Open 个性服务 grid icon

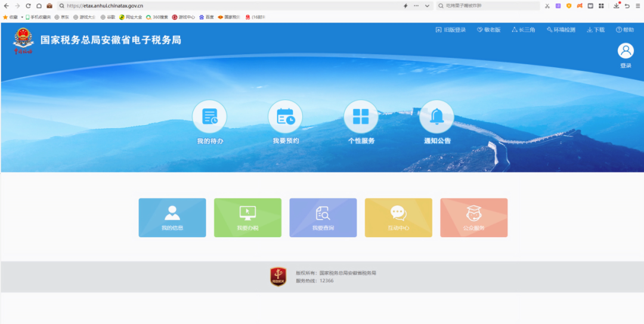(x=361, y=117)
